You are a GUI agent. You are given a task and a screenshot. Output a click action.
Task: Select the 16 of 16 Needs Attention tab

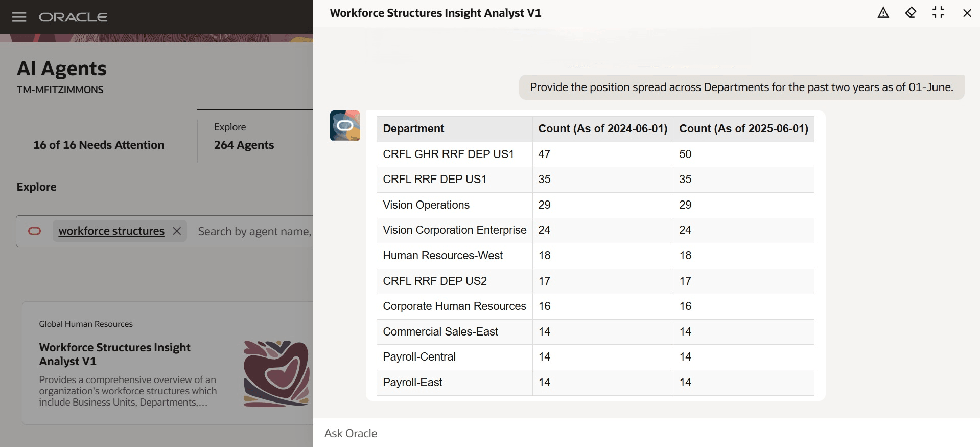[x=99, y=145]
